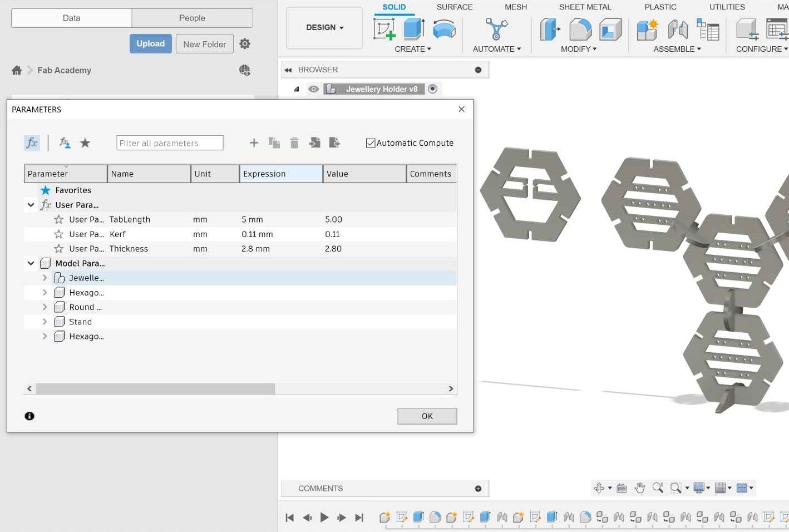Show all parameters with fx filter icon

pos(32,143)
